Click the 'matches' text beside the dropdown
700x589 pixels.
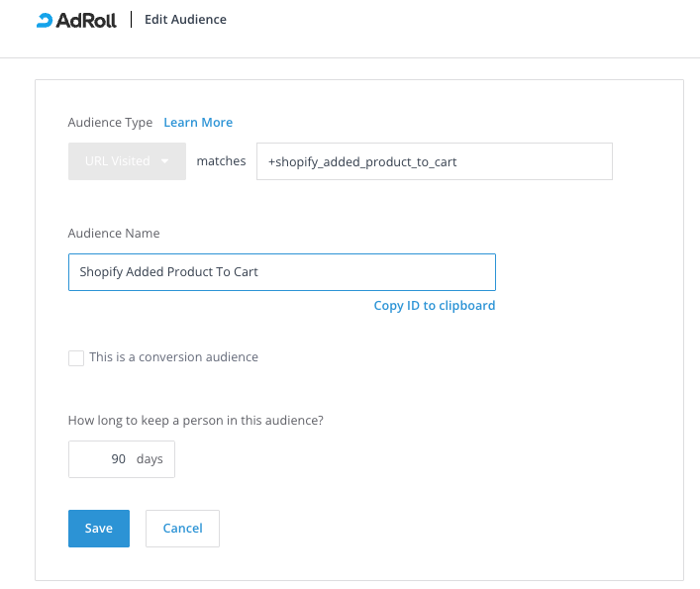(x=221, y=160)
